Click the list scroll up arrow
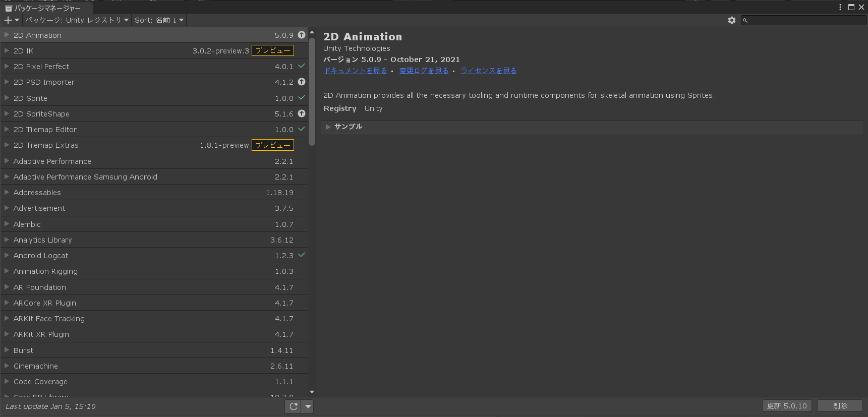This screenshot has height=417, width=868. pyautogui.click(x=312, y=32)
